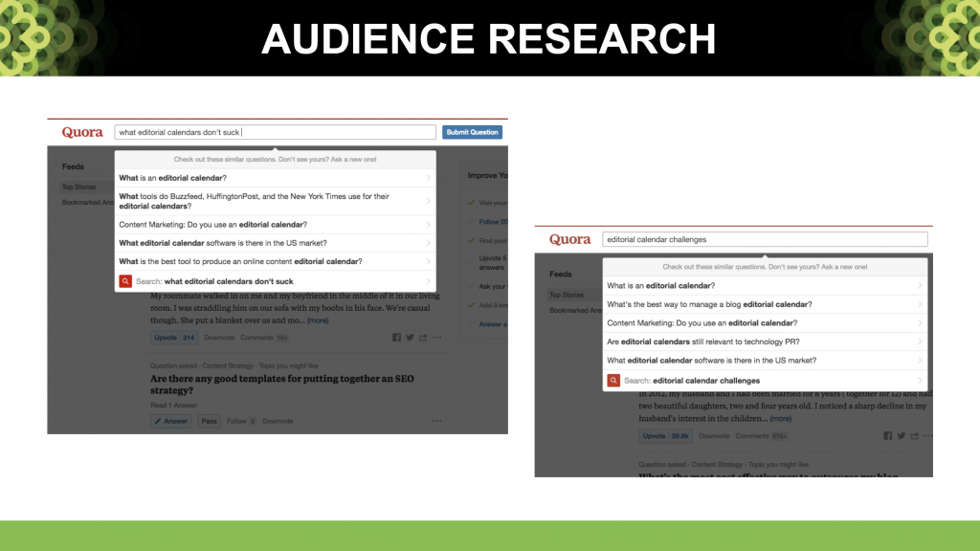Select "What's the best way to manage a blog editorial calendar?"
Image resolution: width=980 pixels, height=551 pixels.
[x=765, y=304]
